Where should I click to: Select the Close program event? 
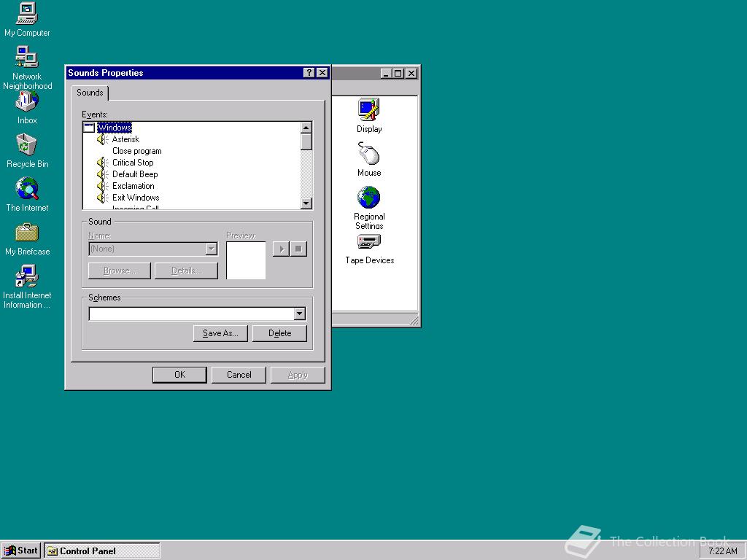136,151
